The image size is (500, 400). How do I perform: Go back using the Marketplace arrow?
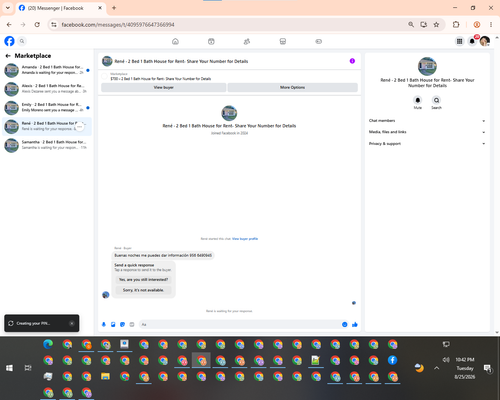(8, 56)
